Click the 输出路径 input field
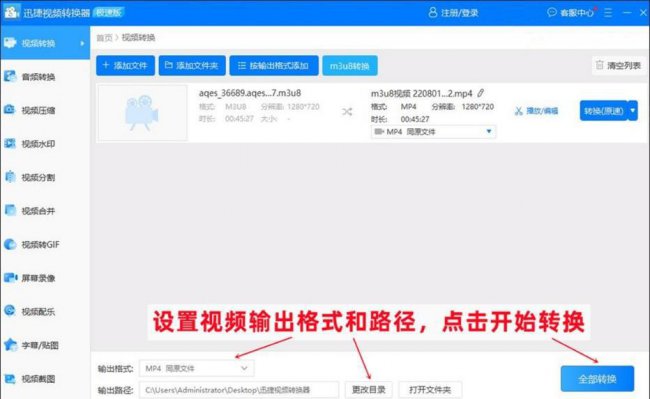 click(x=239, y=390)
